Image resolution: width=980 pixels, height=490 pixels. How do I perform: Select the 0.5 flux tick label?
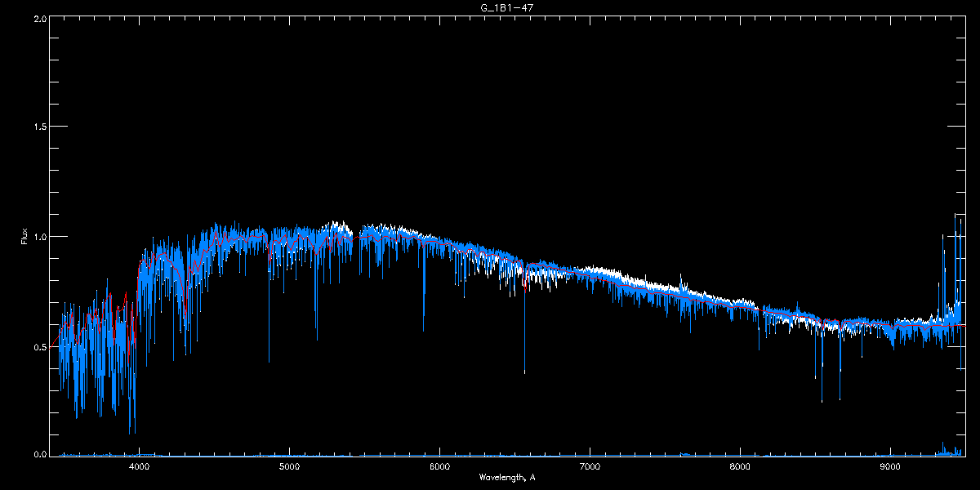tap(40, 346)
